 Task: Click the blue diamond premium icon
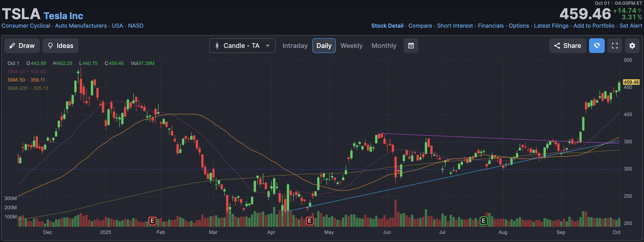coord(596,46)
